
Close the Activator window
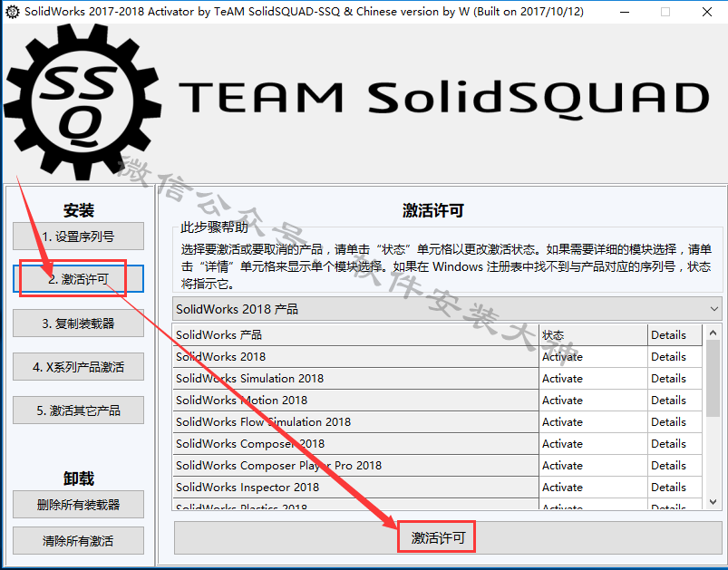pos(707,12)
